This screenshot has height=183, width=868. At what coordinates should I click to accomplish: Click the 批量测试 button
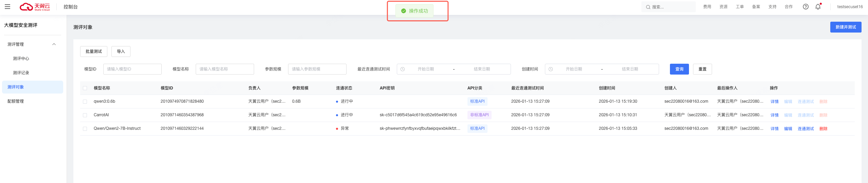[94, 52]
